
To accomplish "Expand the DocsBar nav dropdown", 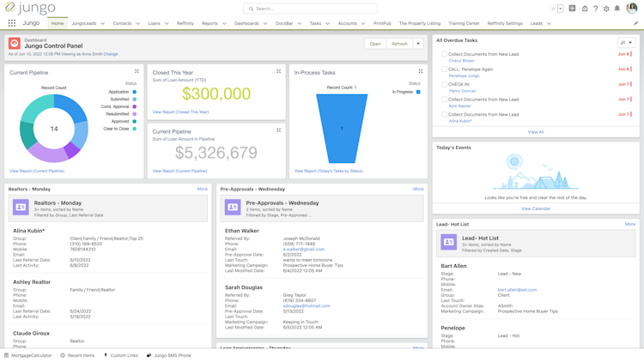I will [300, 23].
